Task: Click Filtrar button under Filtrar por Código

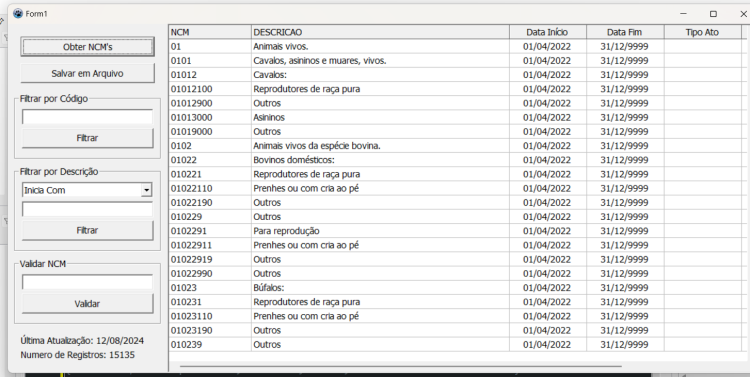Action: pos(88,138)
